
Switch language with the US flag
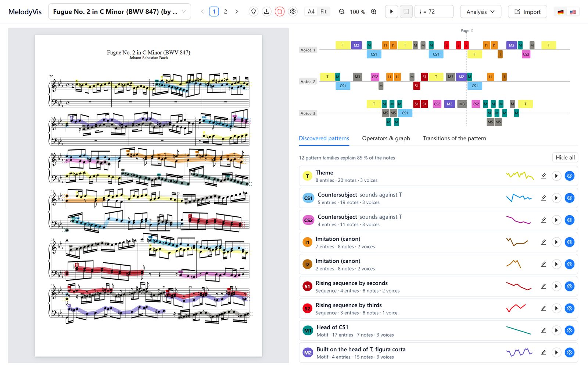(573, 12)
